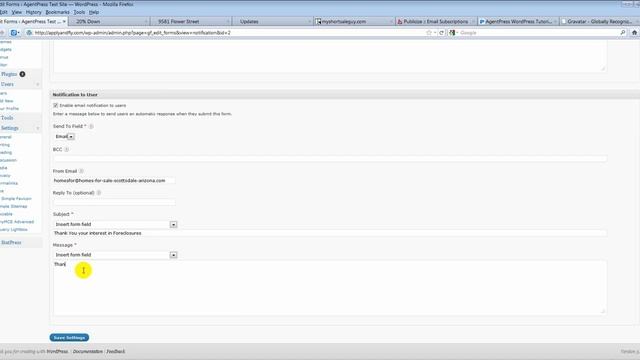Open the Tools sidebar menu
The image size is (640, 360).
click(x=7, y=118)
